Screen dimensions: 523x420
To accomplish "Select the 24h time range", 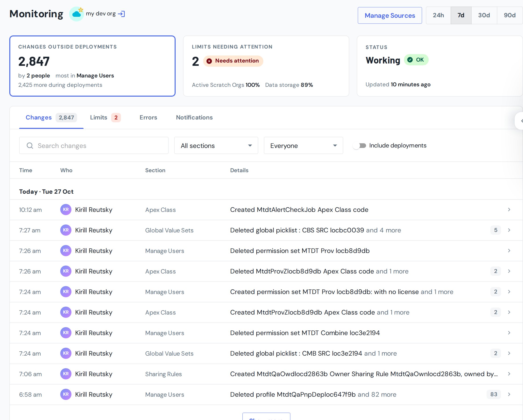I will click(438, 15).
